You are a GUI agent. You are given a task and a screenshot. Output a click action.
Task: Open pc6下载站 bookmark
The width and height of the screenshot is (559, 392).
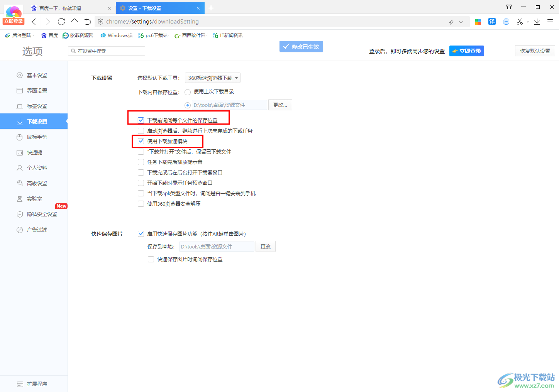tap(153, 35)
